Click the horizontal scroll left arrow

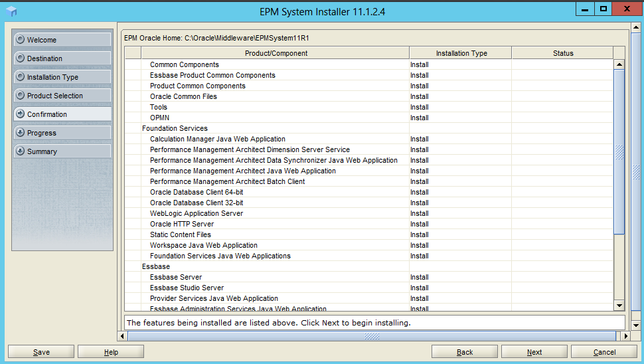122,335
